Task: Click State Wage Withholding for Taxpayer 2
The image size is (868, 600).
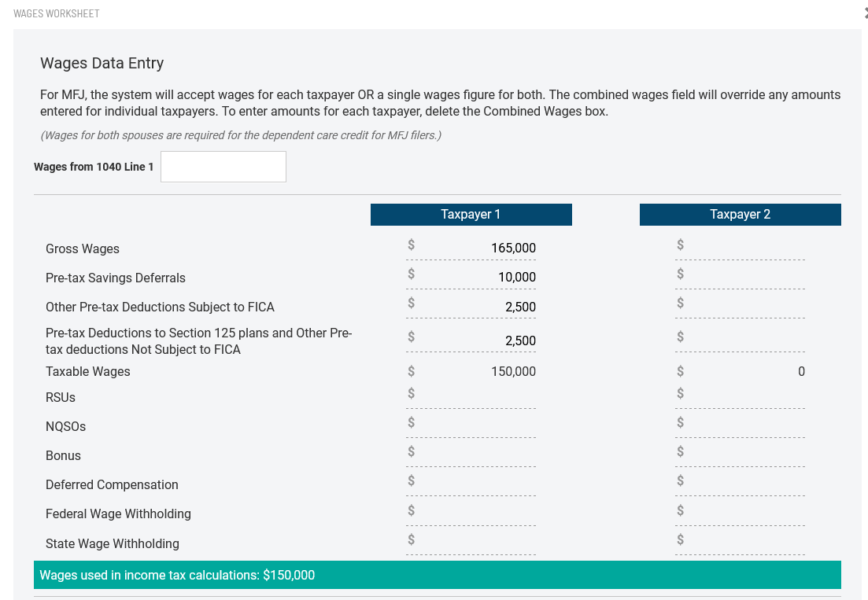Action: pyautogui.click(x=740, y=539)
